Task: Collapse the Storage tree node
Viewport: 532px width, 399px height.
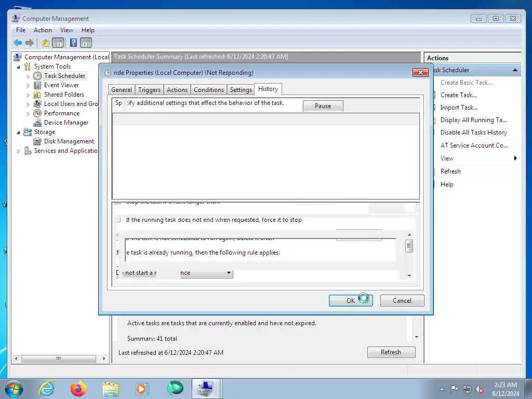Action: (x=18, y=132)
